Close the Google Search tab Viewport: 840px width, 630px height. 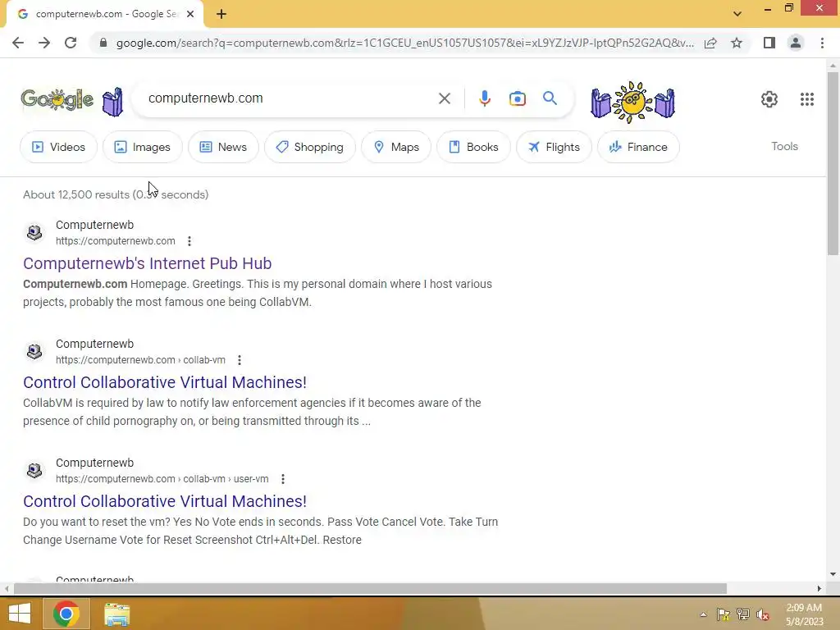[190, 15]
